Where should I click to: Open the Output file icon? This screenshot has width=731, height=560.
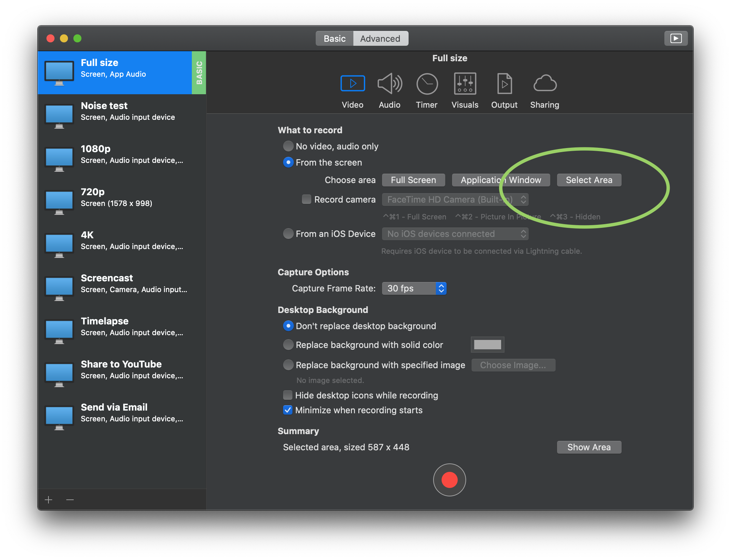(x=504, y=84)
